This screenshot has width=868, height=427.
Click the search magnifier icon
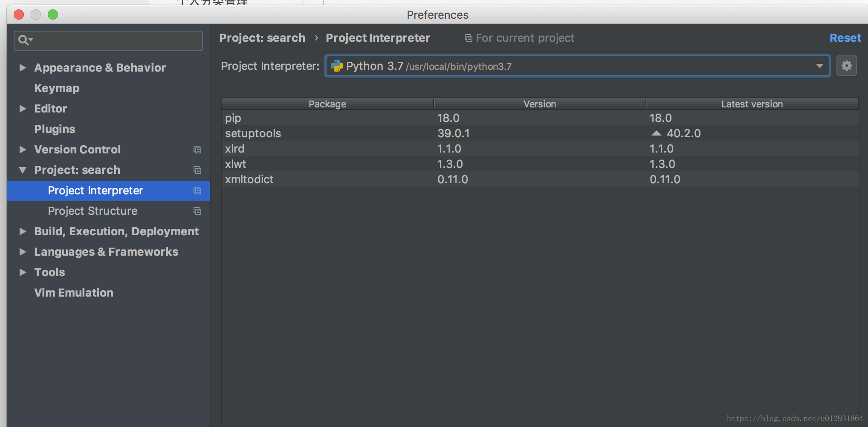point(24,40)
